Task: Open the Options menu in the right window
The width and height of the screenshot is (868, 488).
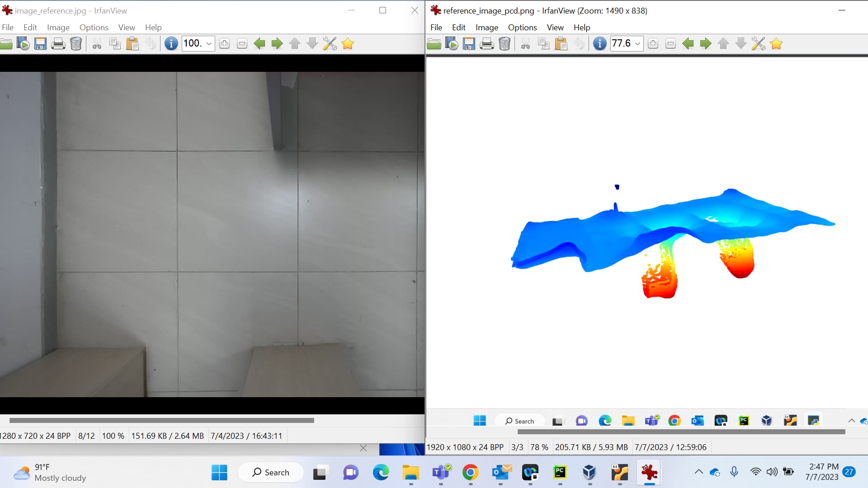Action: [522, 27]
